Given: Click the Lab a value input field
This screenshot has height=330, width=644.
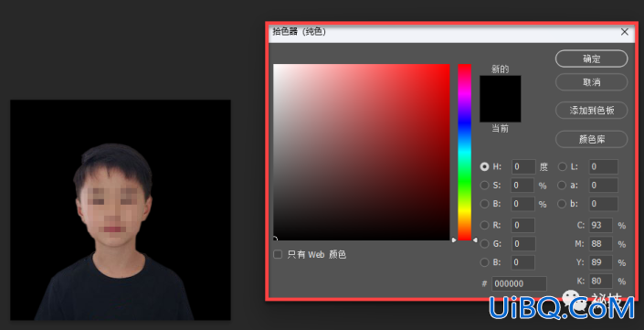Looking at the screenshot, I should click(603, 186).
